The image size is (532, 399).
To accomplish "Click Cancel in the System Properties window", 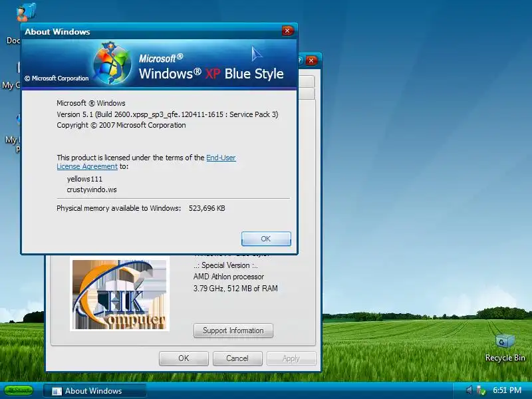I will (237, 358).
